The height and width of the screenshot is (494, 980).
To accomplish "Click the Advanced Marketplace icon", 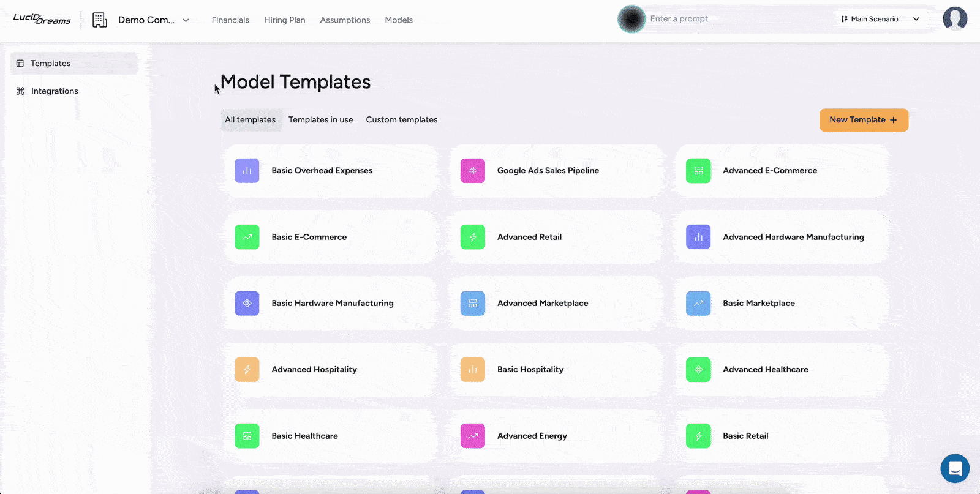I will 473,303.
